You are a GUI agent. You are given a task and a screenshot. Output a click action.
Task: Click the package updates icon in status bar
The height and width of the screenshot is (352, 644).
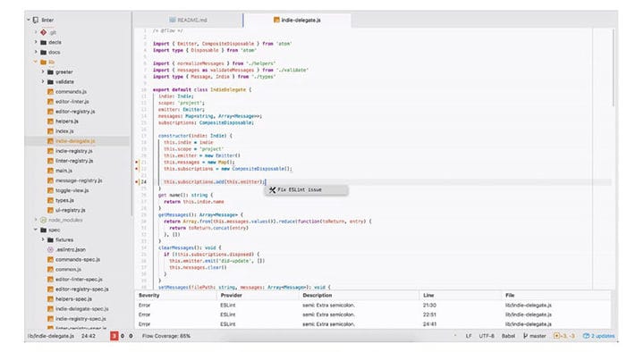586,336
